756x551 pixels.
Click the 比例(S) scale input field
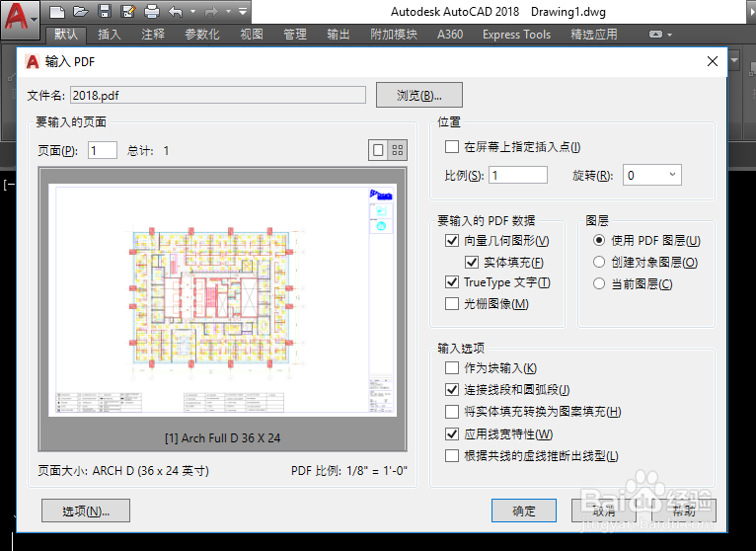[x=518, y=175]
